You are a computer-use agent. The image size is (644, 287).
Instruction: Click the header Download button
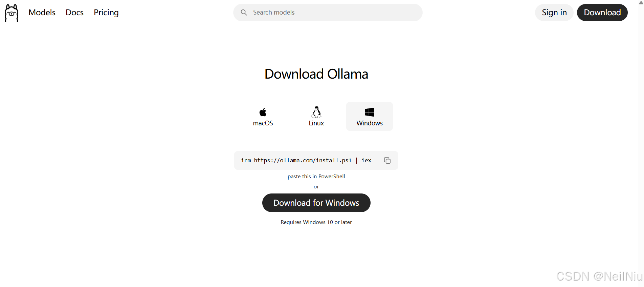602,13
